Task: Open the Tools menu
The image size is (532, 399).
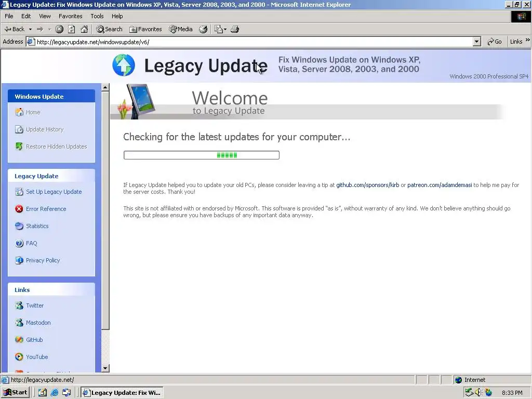Action: click(x=97, y=16)
